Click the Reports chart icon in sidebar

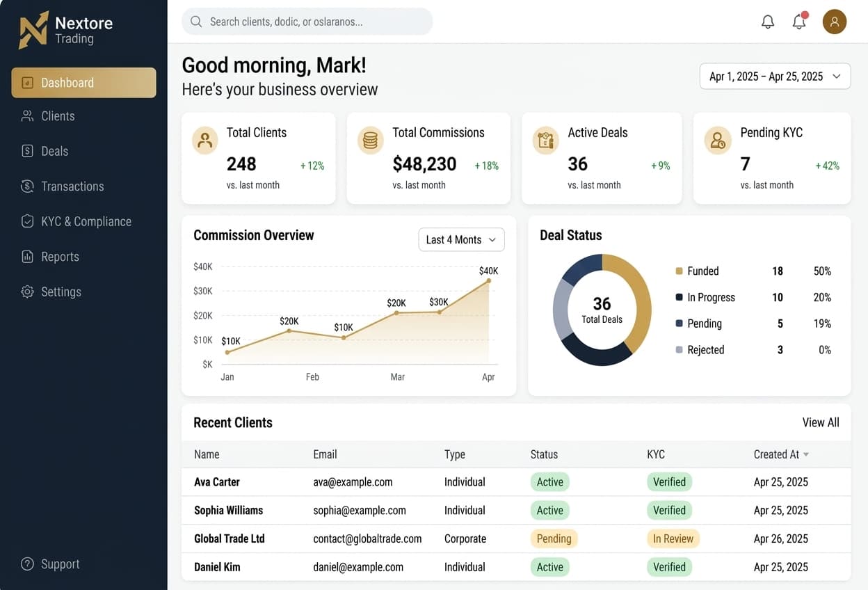28,257
